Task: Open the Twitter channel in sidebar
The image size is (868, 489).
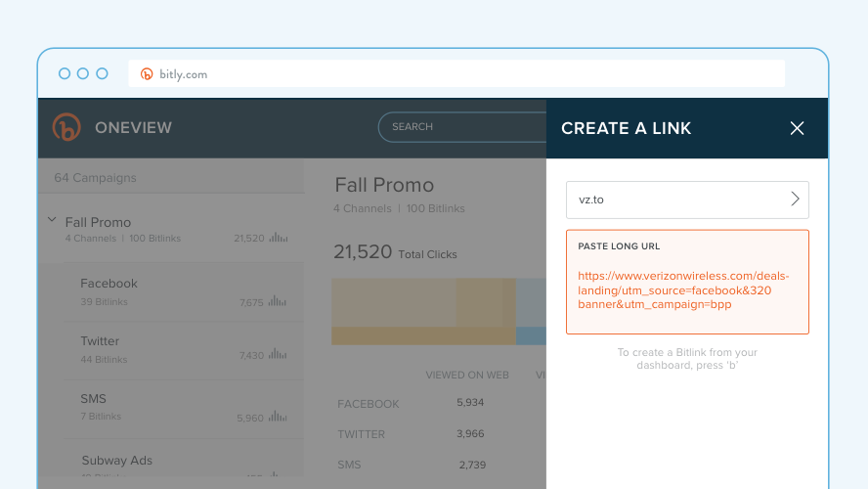Action: point(183,350)
